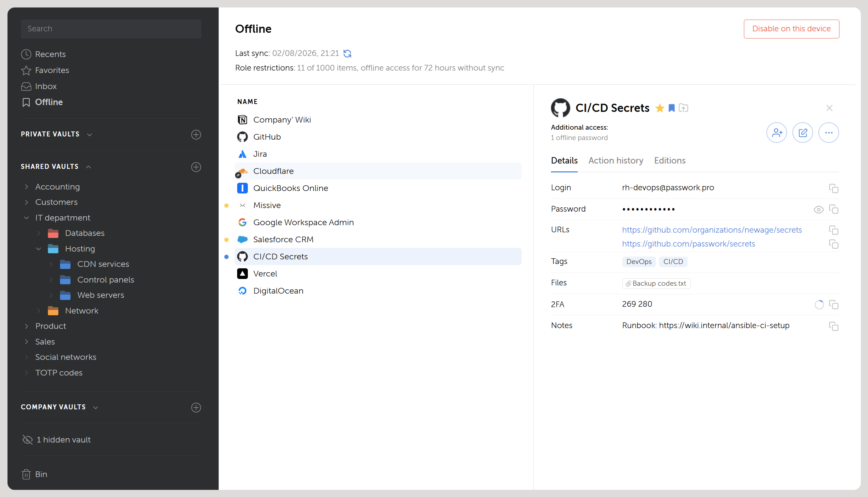Click Disable on this device button
868x497 pixels.
coord(791,29)
